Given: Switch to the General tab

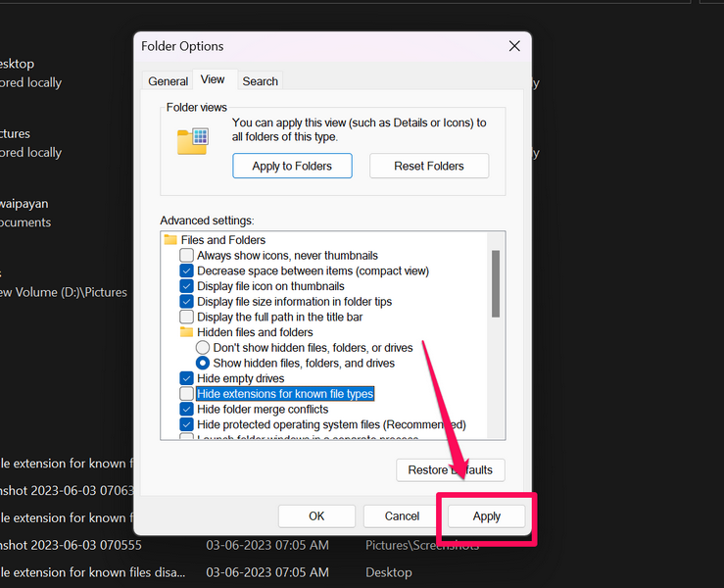Looking at the screenshot, I should point(169,81).
